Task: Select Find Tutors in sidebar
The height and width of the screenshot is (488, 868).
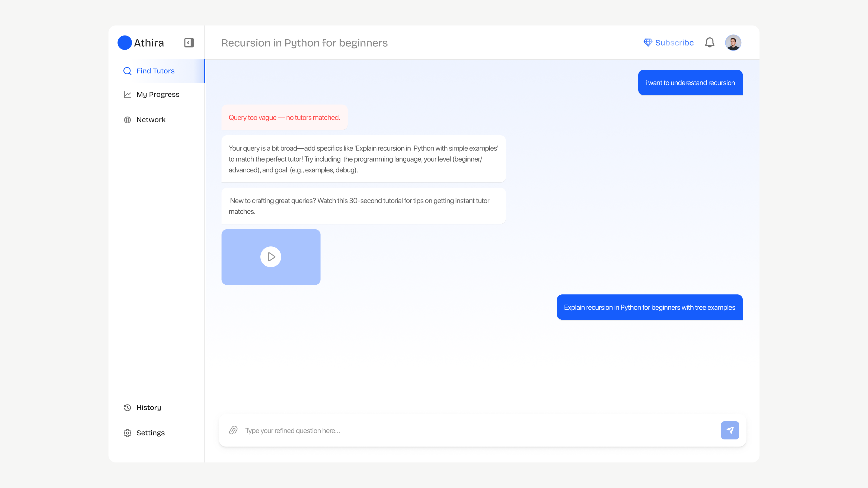Action: (155, 71)
